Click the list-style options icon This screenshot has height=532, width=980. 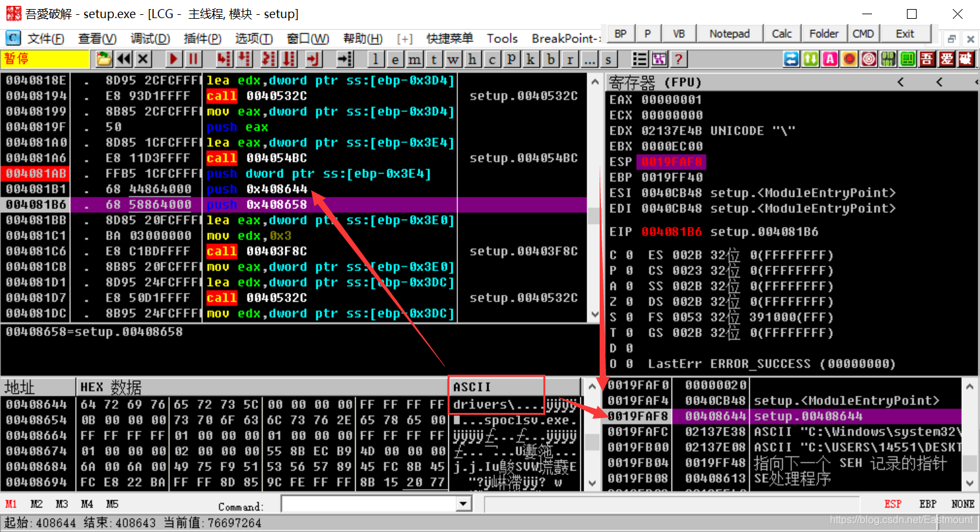pos(640,60)
